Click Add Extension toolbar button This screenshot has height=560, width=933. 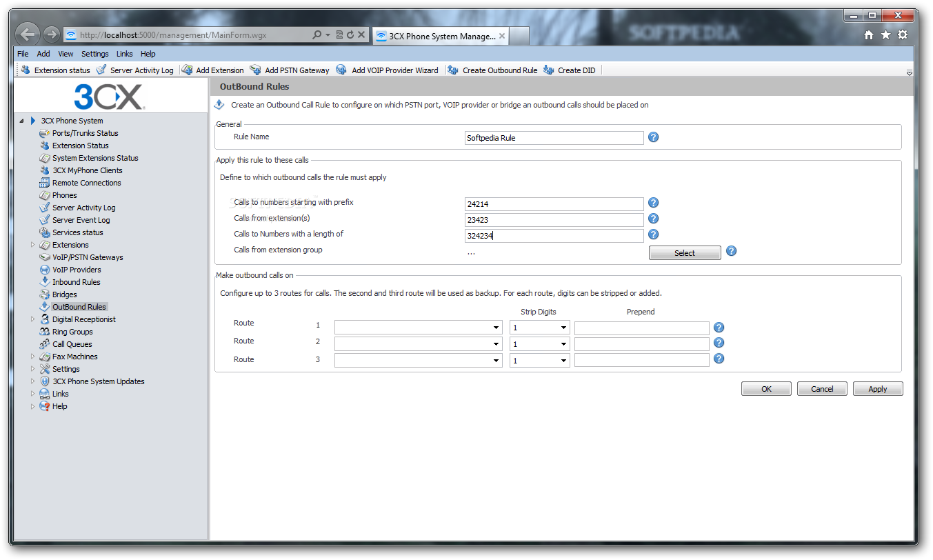point(212,70)
